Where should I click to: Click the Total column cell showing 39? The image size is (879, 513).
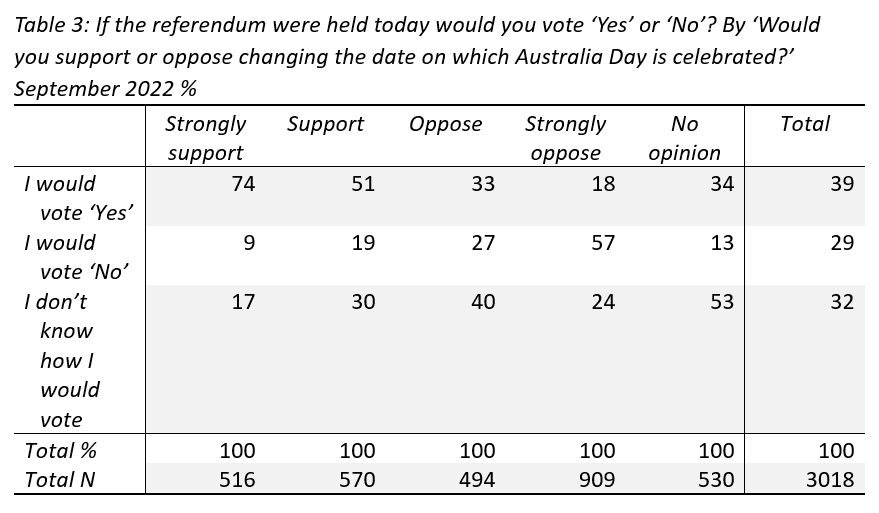tap(841, 184)
